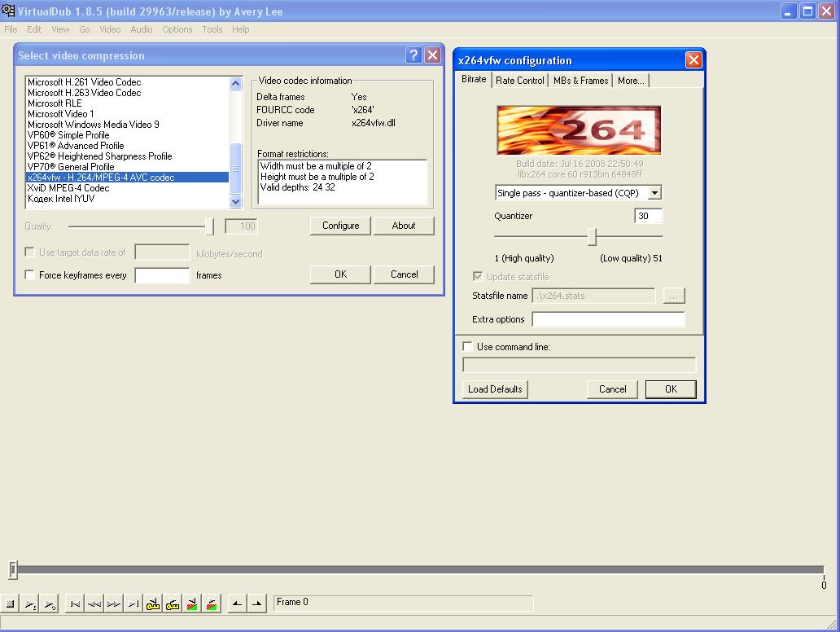This screenshot has width=840, height=632.
Task: Open the More... tab
Action: click(631, 81)
